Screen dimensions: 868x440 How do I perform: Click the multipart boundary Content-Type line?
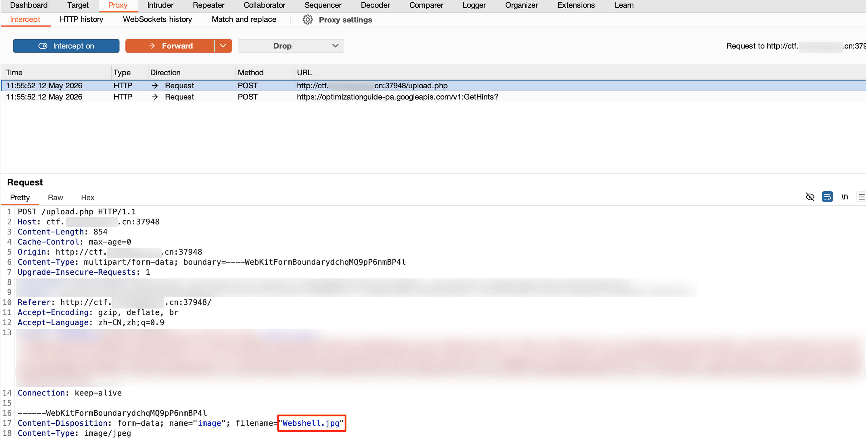click(x=212, y=262)
